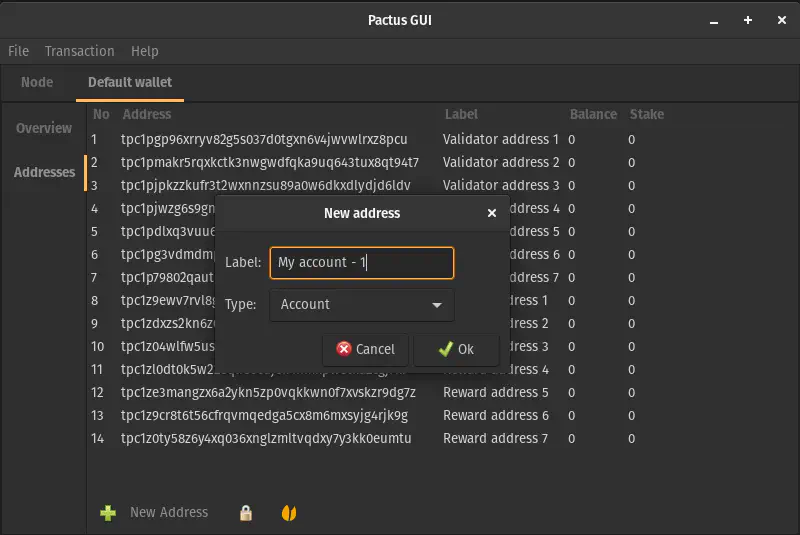This screenshot has height=535, width=800.
Task: Go to the Overview section
Action: pyautogui.click(x=44, y=128)
